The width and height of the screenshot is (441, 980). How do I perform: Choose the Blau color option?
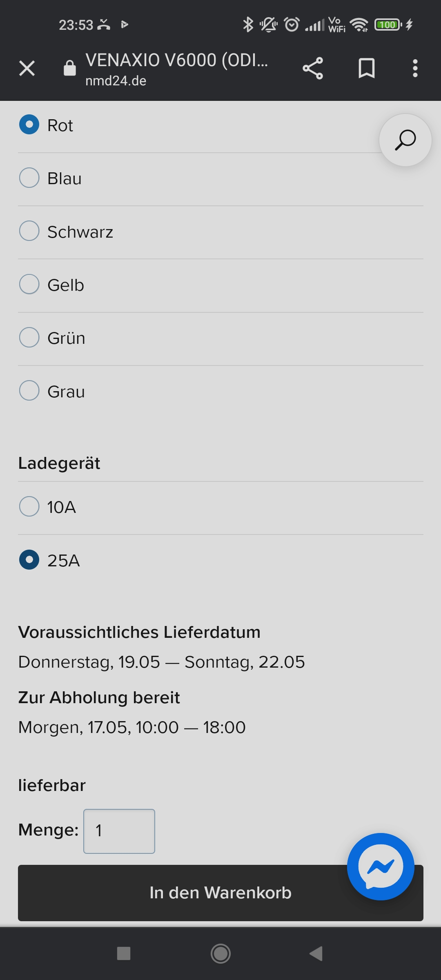point(29,178)
